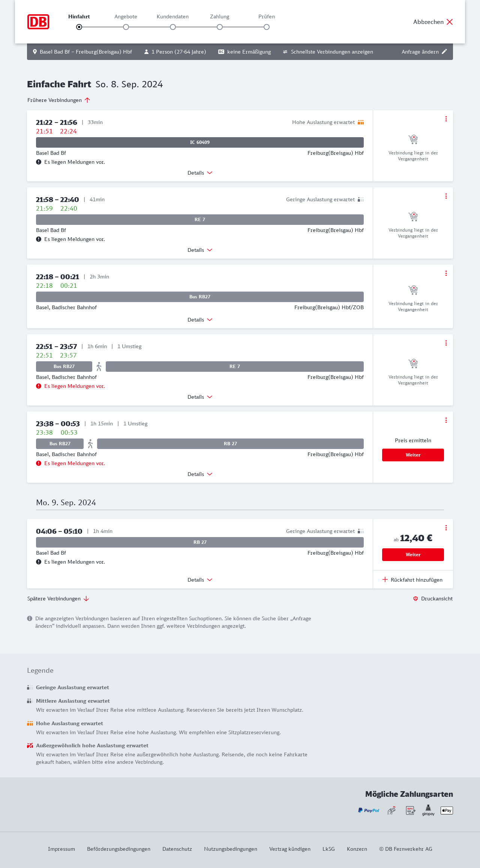Open the Datenschutz footer link
Image resolution: width=480 pixels, height=868 pixels.
coord(177,849)
